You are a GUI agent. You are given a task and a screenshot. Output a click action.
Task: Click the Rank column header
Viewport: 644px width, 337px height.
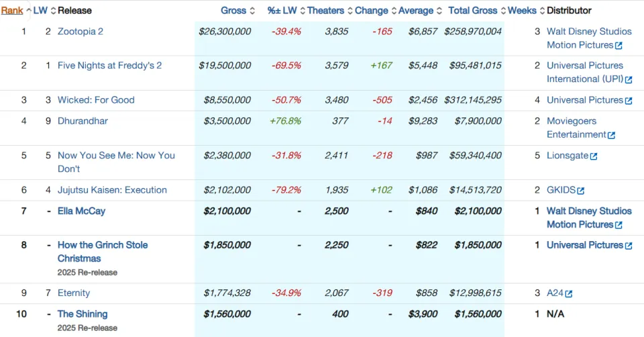12,11
